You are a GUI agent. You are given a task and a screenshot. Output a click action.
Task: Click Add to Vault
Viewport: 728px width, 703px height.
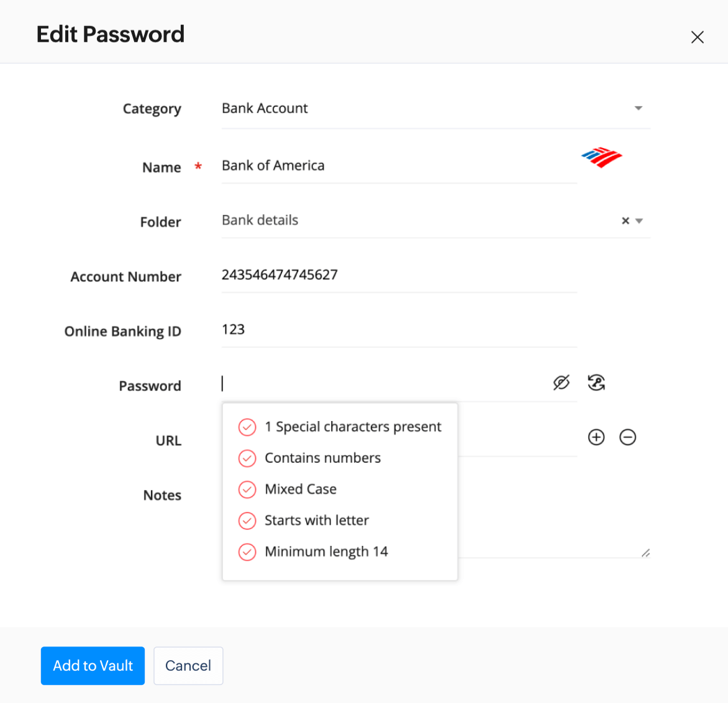[93, 665]
